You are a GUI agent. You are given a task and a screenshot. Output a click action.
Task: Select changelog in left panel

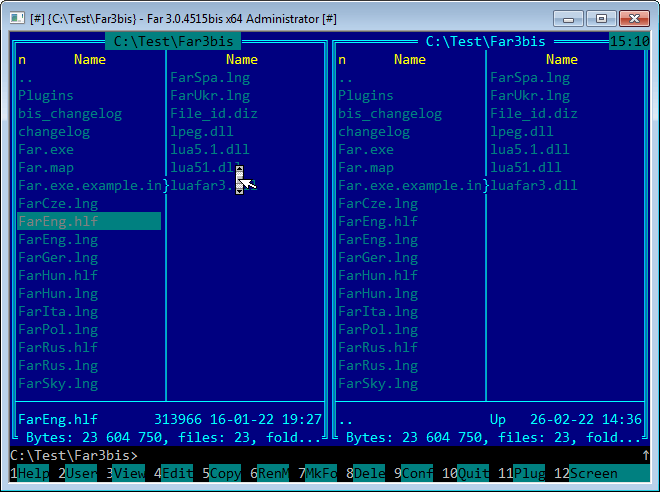tap(54, 132)
